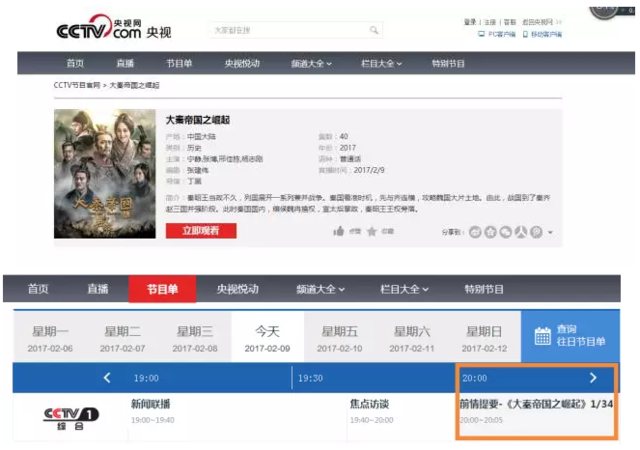Image resolution: width=640 pixels, height=450 pixels.
Task: Select 星期三 2017-02-08 schedule tab
Action: point(195,337)
